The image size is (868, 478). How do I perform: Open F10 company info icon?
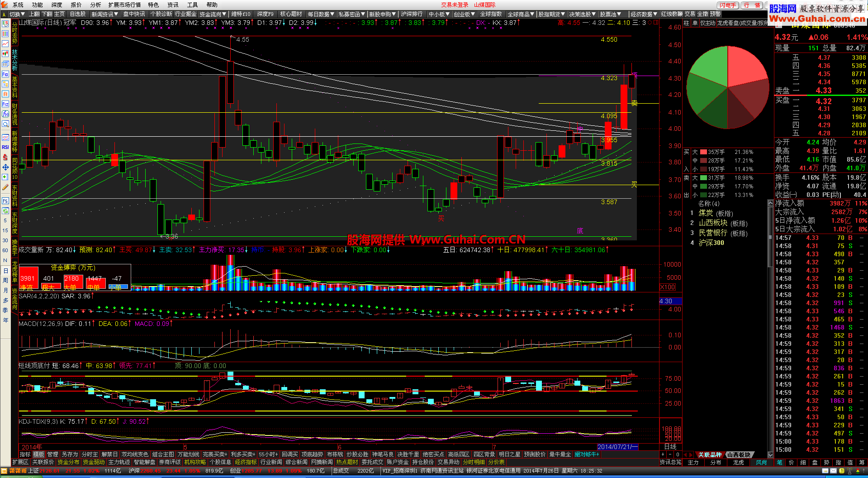[5, 74]
